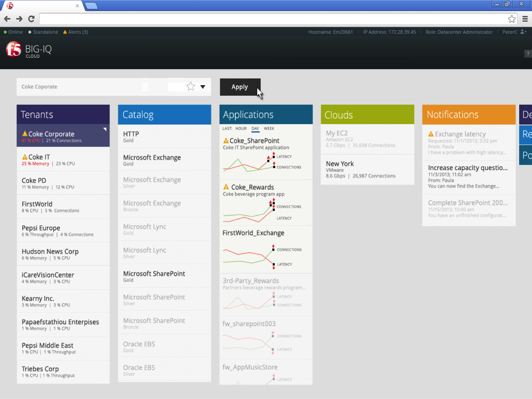Select the Coke IT tenant
Viewport: 532px width, 399px height.
tap(63, 160)
